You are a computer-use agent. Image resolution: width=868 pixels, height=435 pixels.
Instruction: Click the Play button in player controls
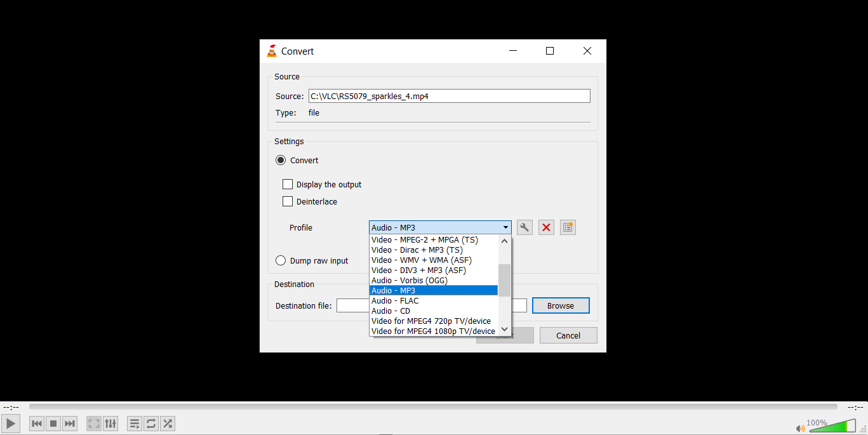tap(11, 424)
